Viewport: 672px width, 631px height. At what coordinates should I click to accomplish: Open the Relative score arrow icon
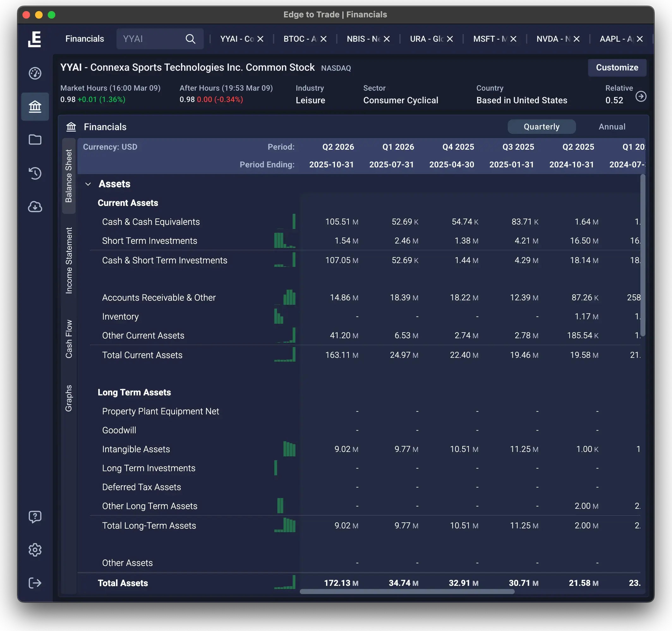(x=642, y=96)
